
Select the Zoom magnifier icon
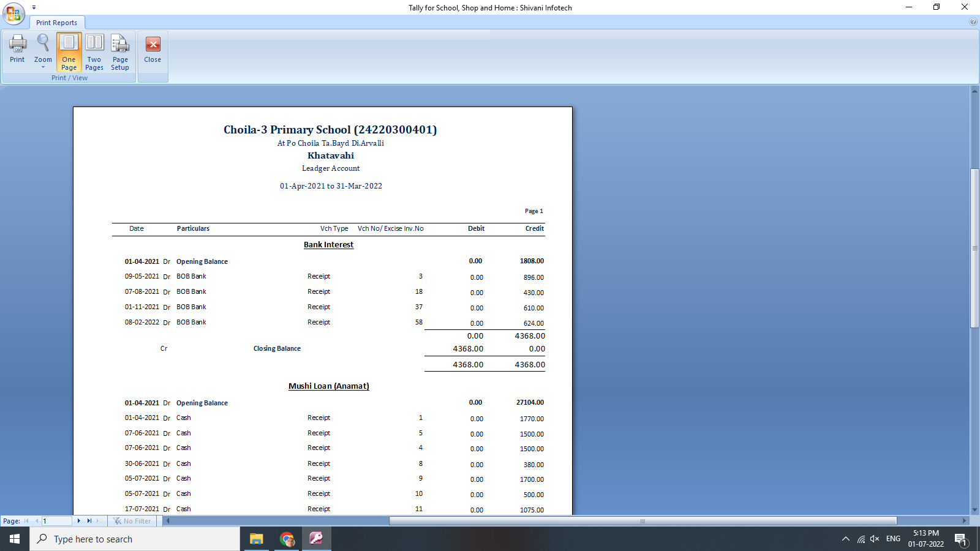42,44
